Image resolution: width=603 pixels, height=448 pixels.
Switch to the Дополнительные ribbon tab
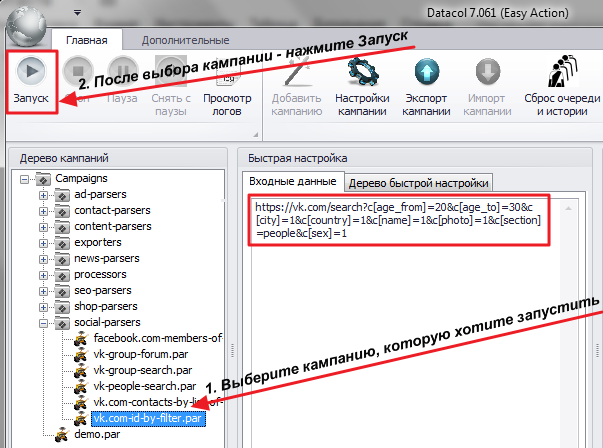185,40
